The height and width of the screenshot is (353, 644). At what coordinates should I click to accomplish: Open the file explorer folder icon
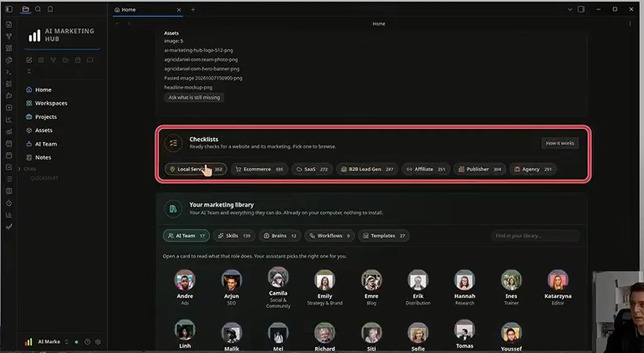pyautogui.click(x=26, y=9)
